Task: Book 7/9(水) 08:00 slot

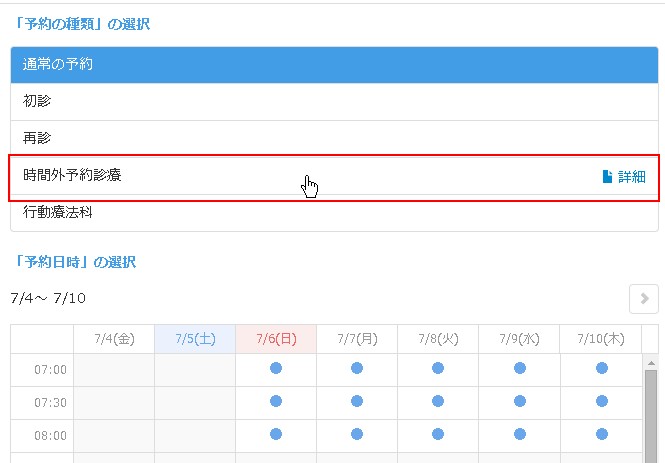Action: coord(520,434)
